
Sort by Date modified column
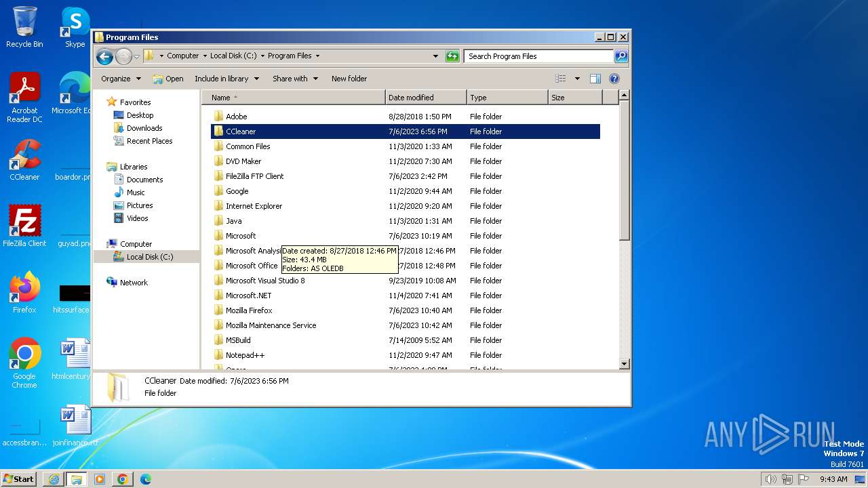[x=426, y=98]
